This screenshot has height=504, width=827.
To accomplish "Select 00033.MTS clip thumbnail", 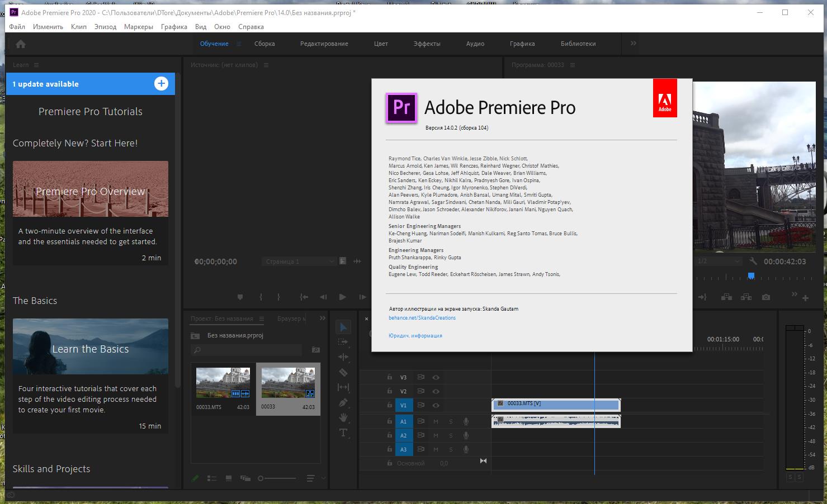I will tap(223, 383).
